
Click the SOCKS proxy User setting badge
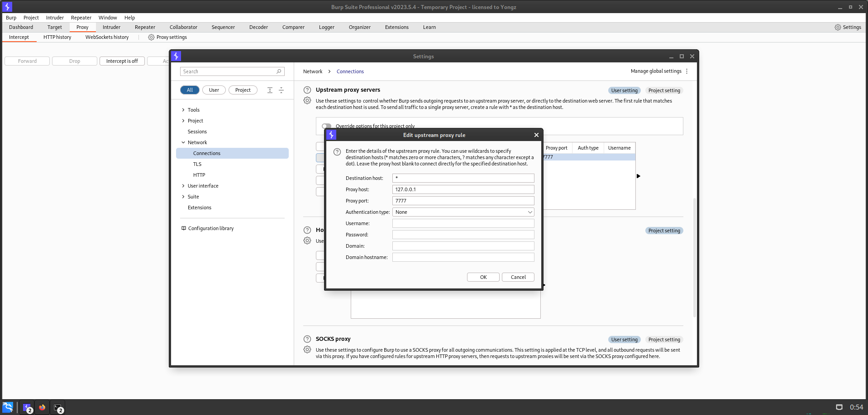(624, 340)
